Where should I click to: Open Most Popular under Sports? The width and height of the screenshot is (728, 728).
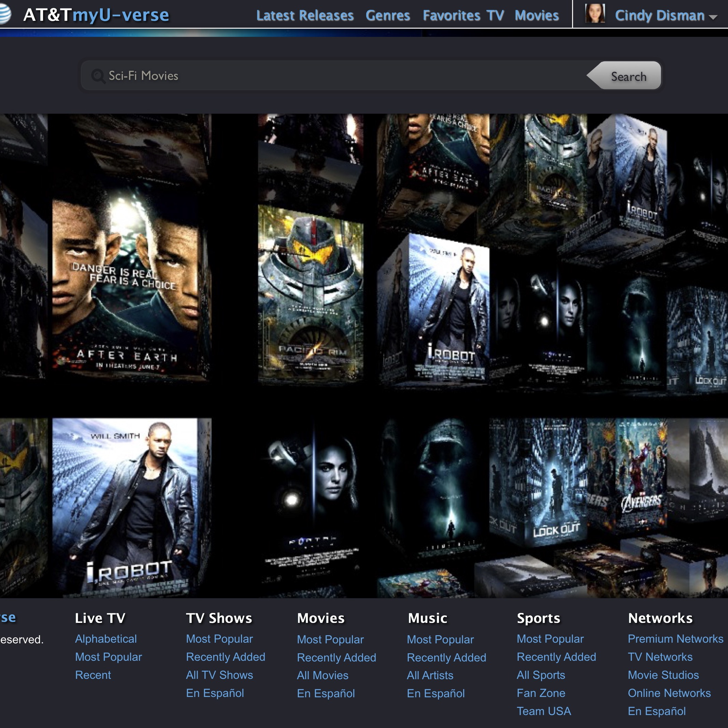tap(550, 639)
